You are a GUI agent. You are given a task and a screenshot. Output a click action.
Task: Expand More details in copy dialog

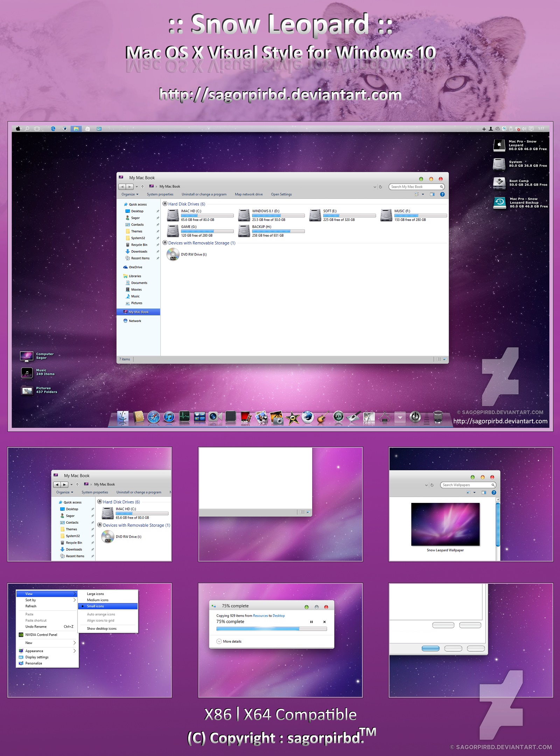229,641
